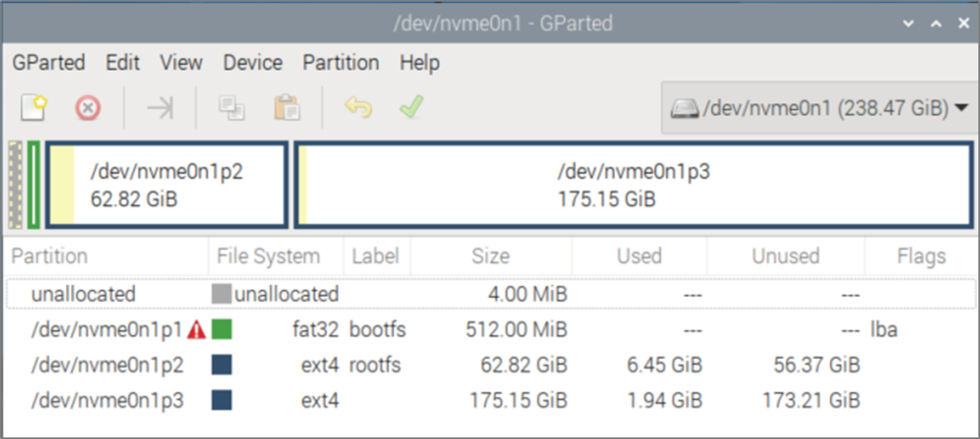Click the 4.00 MiB size value
Screen dimensions: 980x439
click(x=527, y=294)
